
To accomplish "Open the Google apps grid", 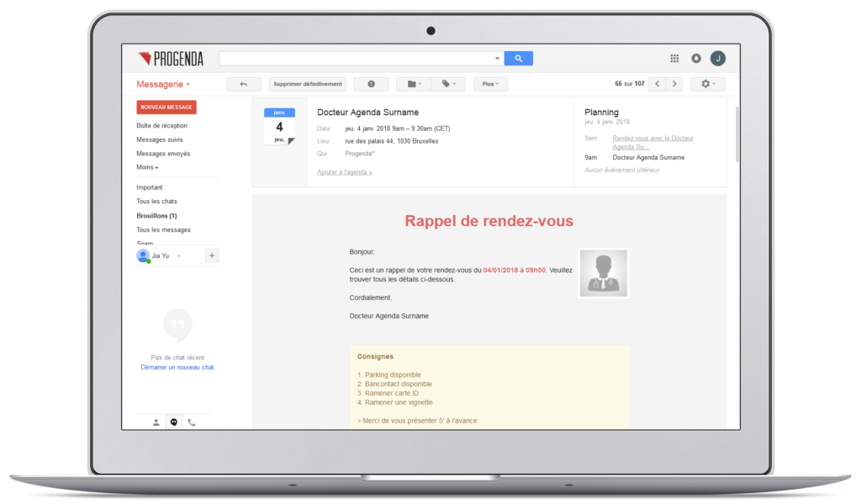I will coord(674,59).
